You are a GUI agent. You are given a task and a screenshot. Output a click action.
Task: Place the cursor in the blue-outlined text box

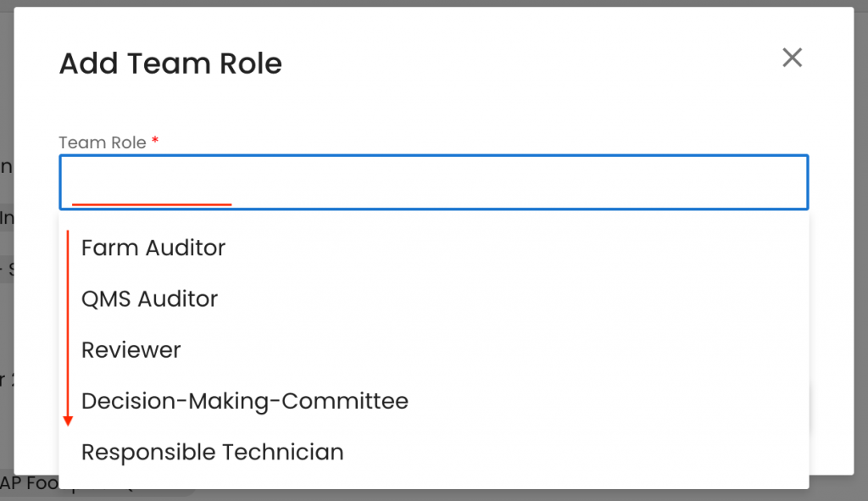pyautogui.click(x=433, y=181)
